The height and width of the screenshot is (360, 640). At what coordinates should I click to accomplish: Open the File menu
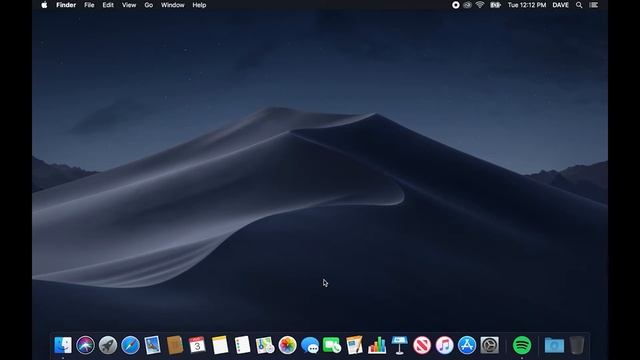tap(89, 5)
